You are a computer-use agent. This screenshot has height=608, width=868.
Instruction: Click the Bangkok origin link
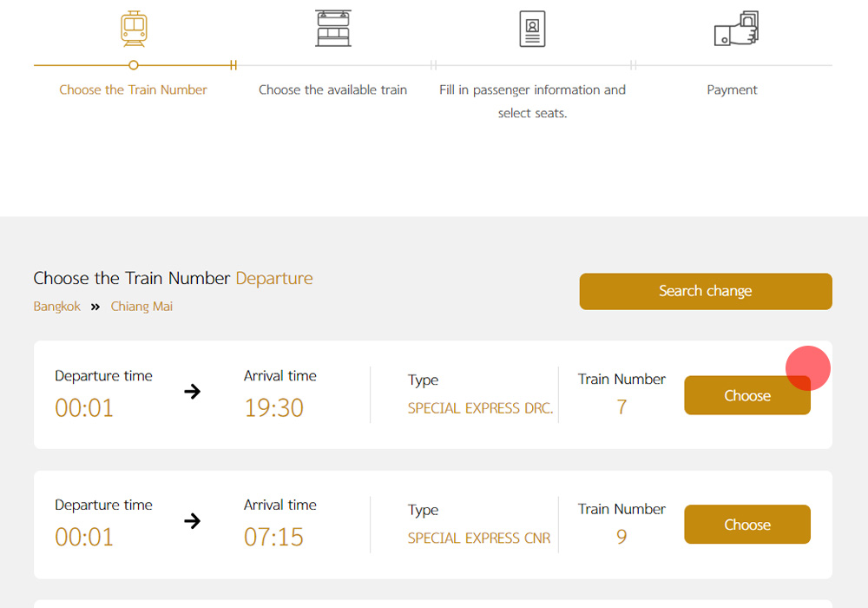tap(57, 307)
